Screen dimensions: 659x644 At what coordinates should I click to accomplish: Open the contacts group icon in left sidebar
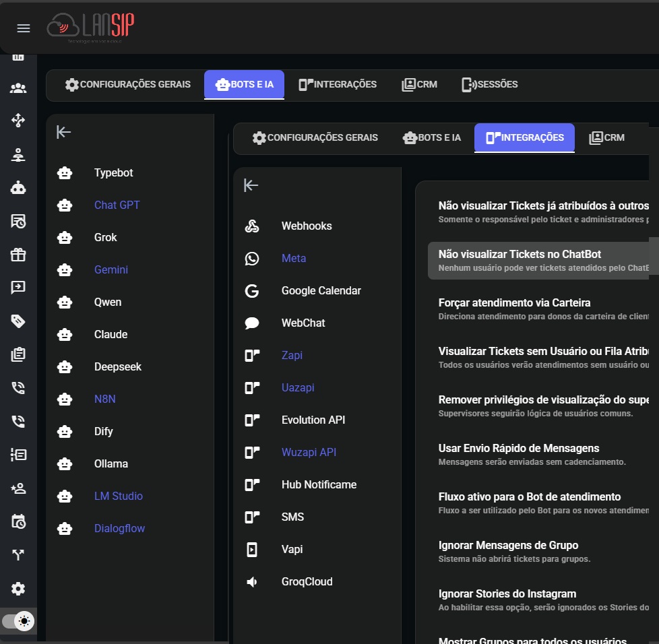click(x=18, y=88)
